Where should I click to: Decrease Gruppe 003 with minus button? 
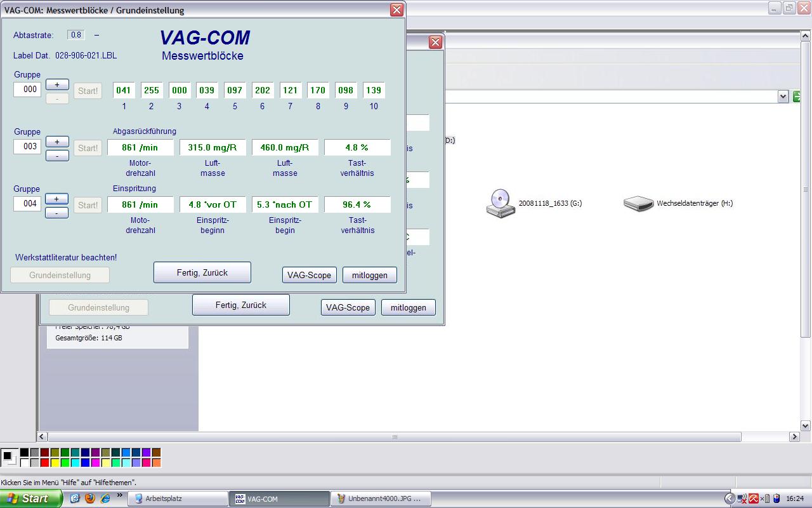pyautogui.click(x=57, y=156)
